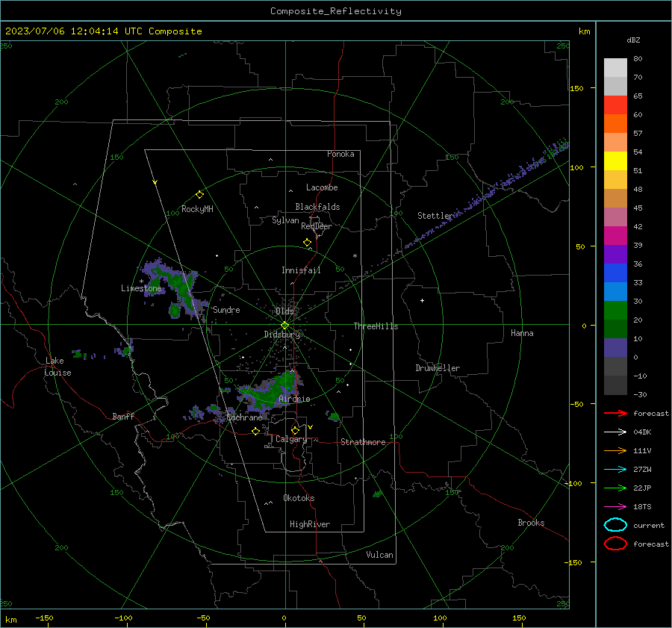Click the Lacombe town label

(322, 187)
